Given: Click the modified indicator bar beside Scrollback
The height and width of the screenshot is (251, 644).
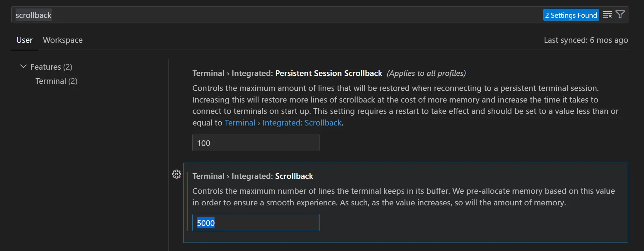Looking at the screenshot, I should point(187,202).
